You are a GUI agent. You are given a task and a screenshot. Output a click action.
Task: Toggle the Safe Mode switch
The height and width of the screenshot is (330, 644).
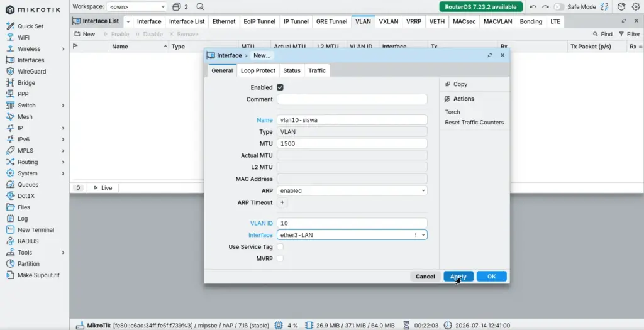pyautogui.click(x=558, y=6)
